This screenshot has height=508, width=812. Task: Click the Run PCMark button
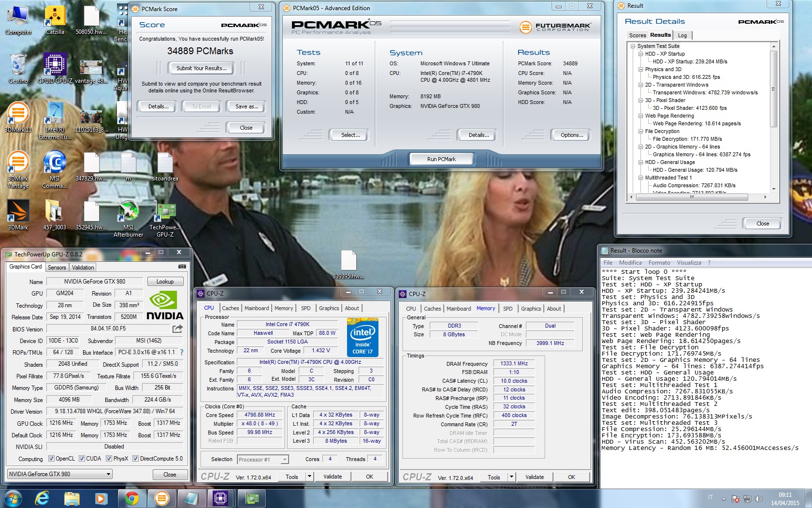(441, 159)
